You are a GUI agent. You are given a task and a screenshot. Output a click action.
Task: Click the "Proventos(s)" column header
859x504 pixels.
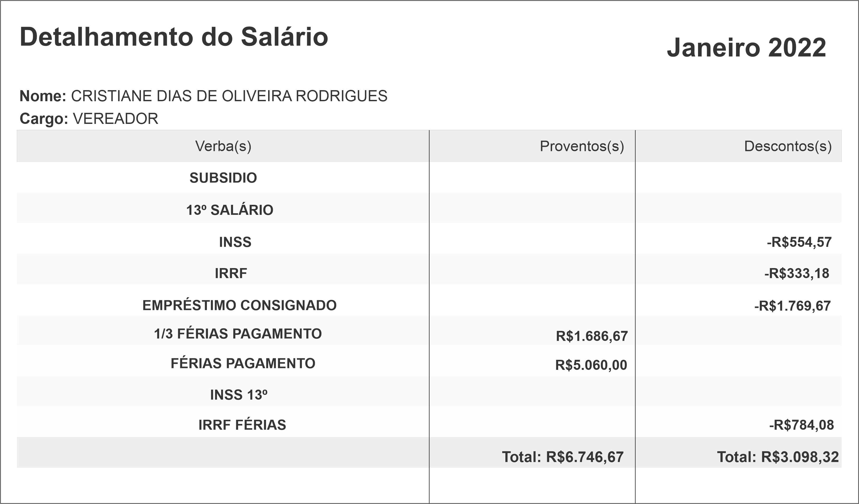pyautogui.click(x=582, y=146)
